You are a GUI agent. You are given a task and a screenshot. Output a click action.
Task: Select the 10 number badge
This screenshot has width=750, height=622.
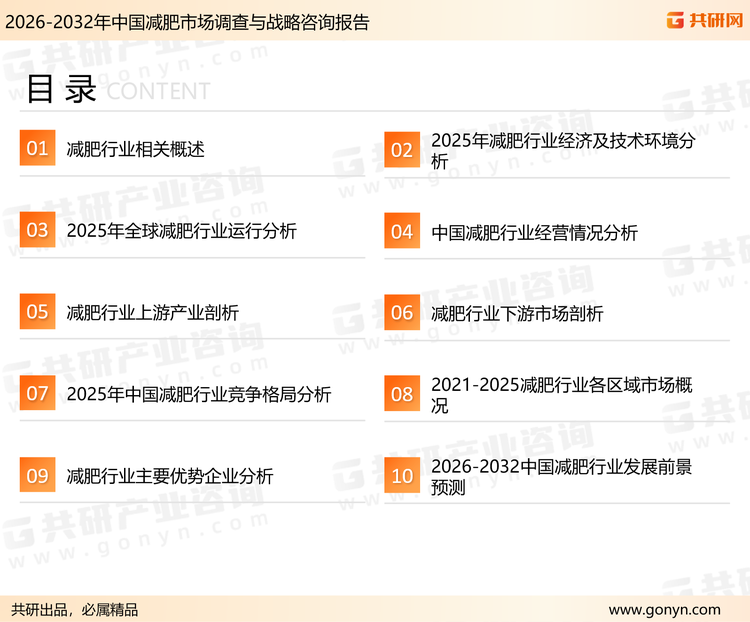pyautogui.click(x=402, y=476)
